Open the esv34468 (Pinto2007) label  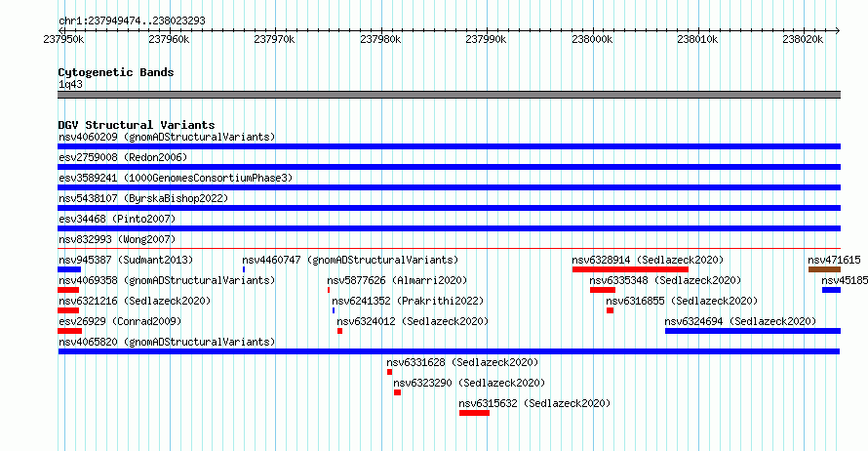pos(117,219)
